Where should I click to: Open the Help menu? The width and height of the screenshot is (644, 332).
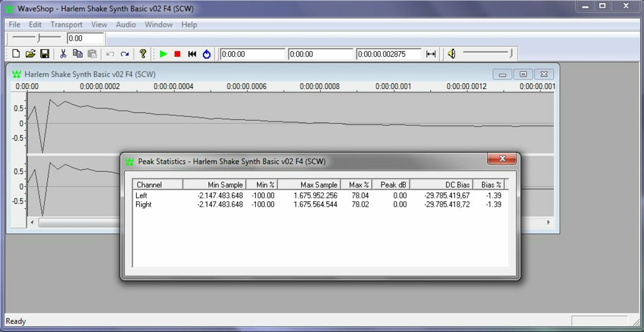point(189,24)
